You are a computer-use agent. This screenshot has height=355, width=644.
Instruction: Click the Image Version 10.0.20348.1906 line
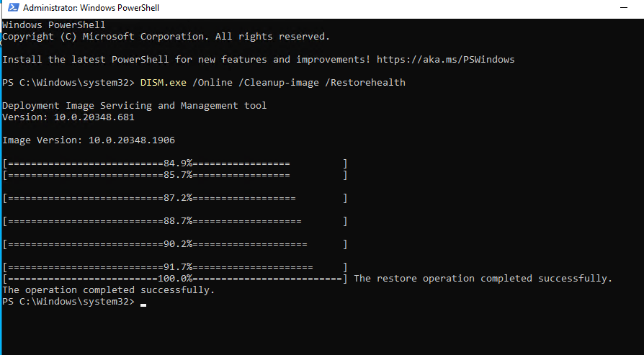click(89, 140)
